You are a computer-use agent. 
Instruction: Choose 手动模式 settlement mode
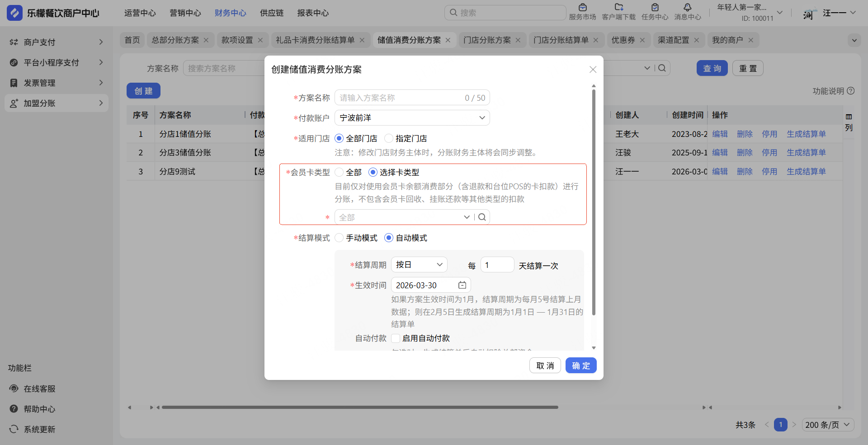(339, 238)
